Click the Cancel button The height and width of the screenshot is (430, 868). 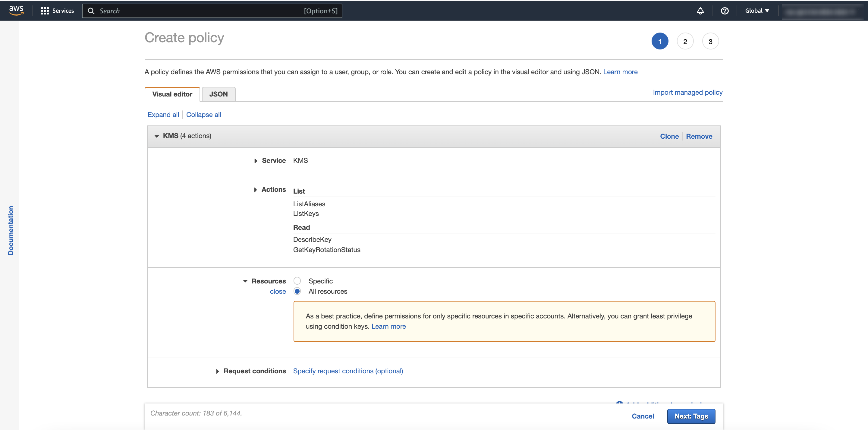643,416
